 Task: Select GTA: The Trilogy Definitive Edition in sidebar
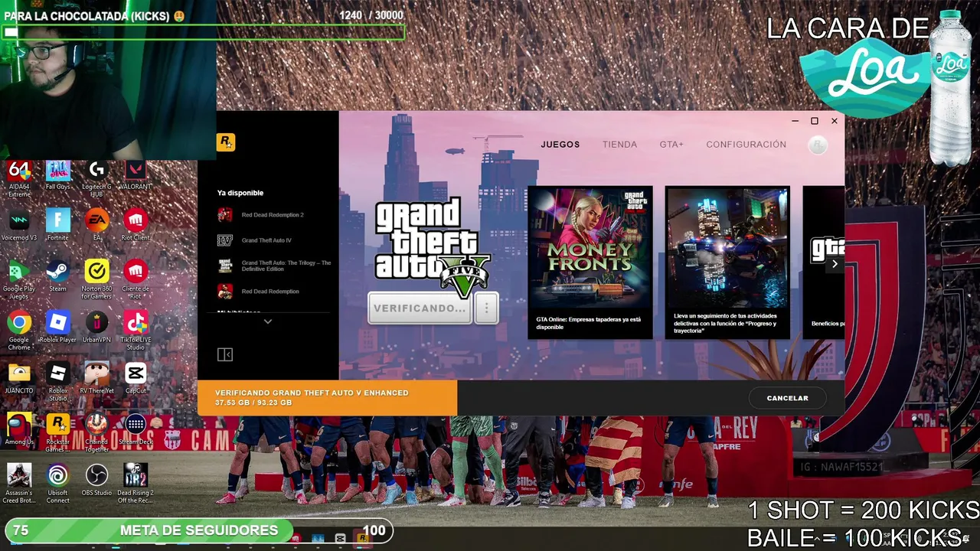coord(275,266)
